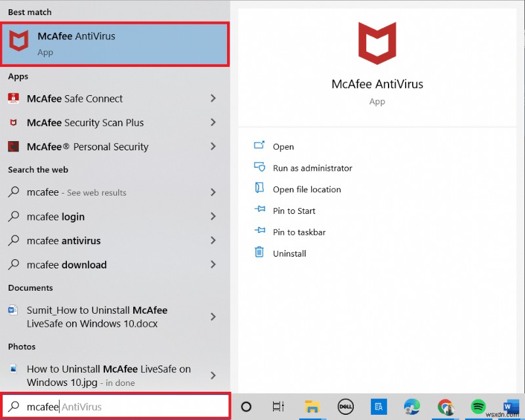
Task: Expand McAfee Security Scan Plus chevron
Action: [213, 122]
